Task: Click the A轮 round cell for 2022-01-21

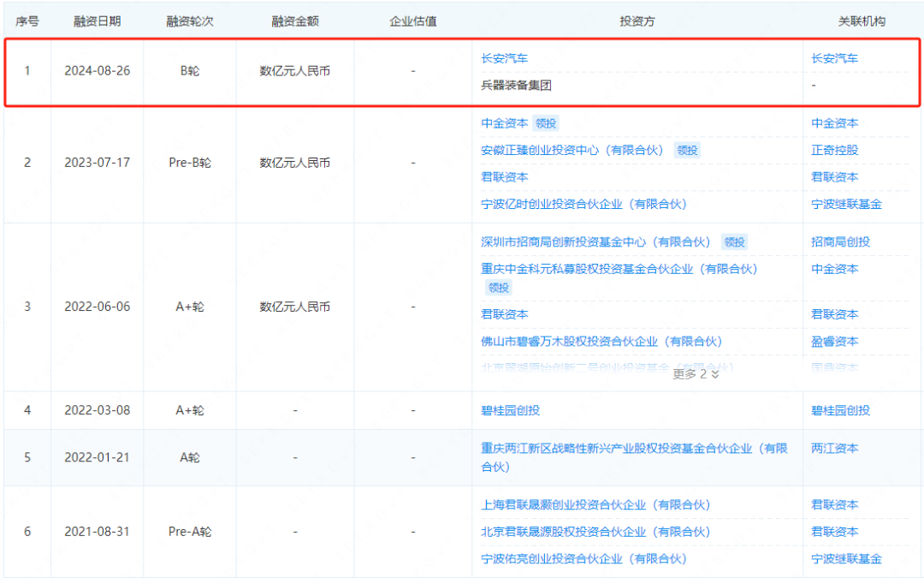Action: [x=190, y=457]
